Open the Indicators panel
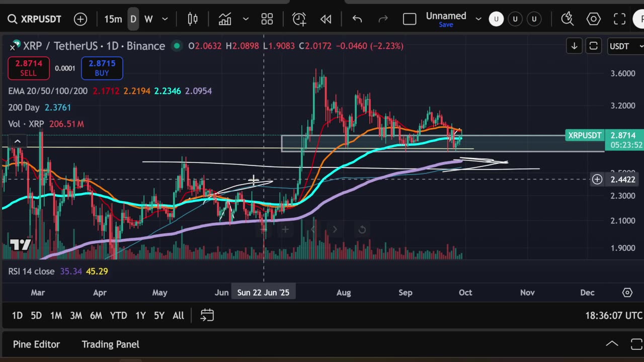 225,19
